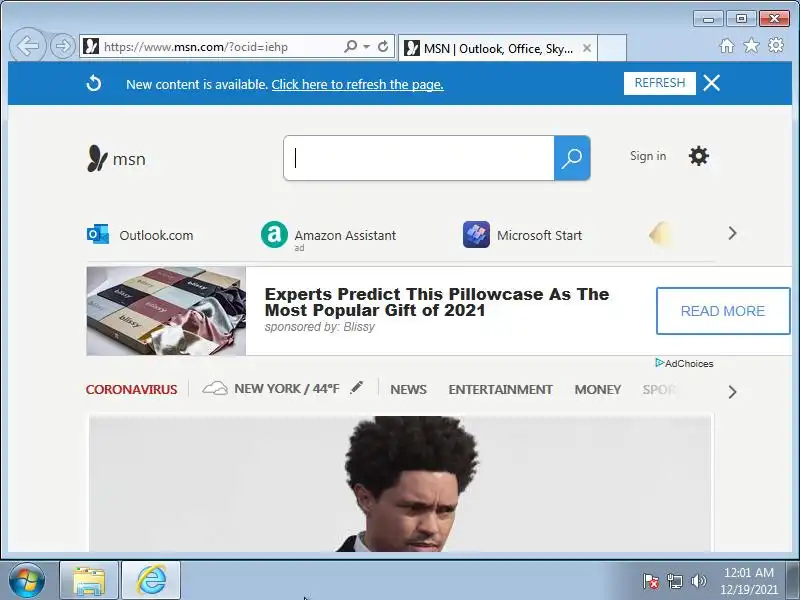Click the blue search magnifier button
The height and width of the screenshot is (600, 800).
coord(572,158)
